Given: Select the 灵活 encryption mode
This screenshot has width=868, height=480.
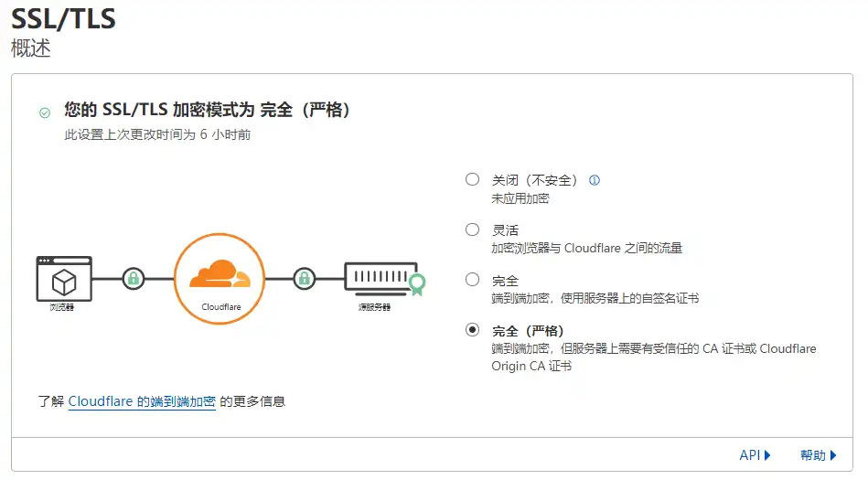Looking at the screenshot, I should coord(472,229).
